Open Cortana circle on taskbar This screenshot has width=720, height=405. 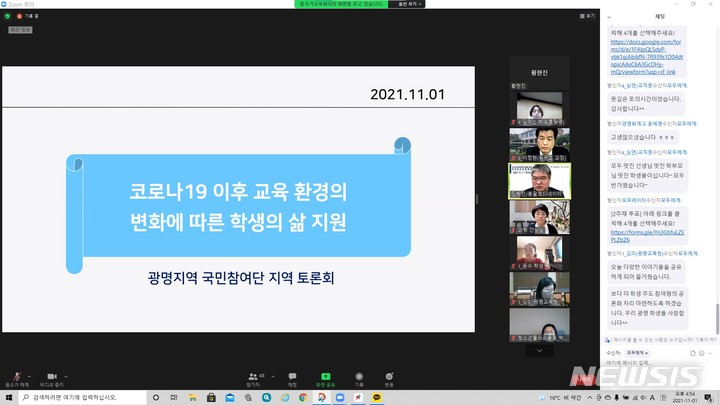[x=156, y=398]
